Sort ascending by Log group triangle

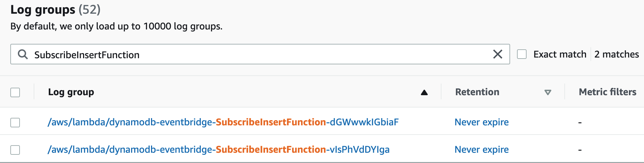[x=424, y=92]
